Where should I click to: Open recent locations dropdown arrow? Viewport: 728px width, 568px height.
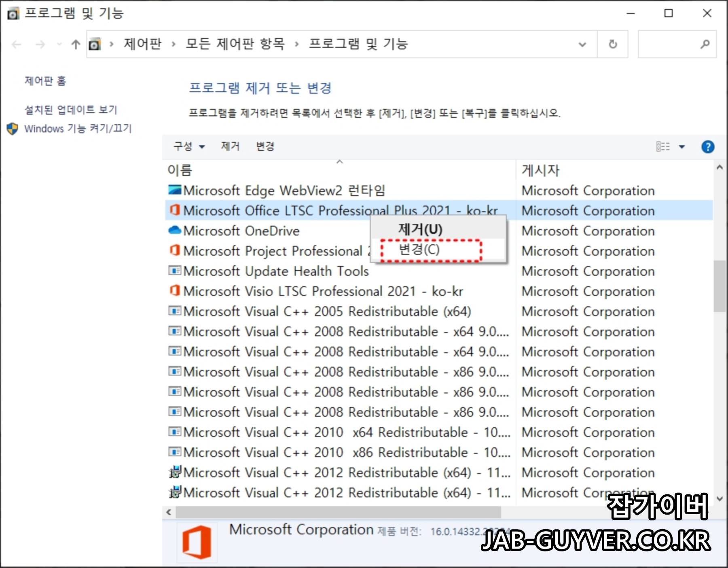click(59, 44)
